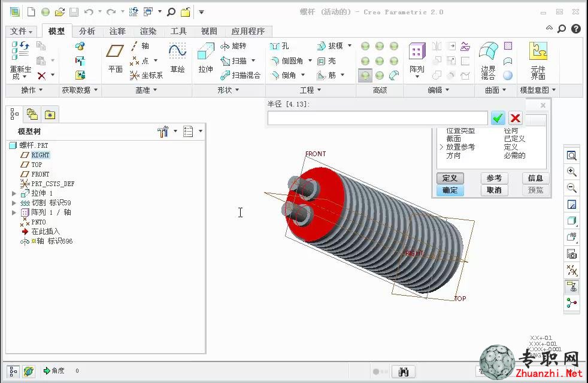Click the 参考 button in dialog
Viewport: 588px width, 383px height.
tap(494, 178)
